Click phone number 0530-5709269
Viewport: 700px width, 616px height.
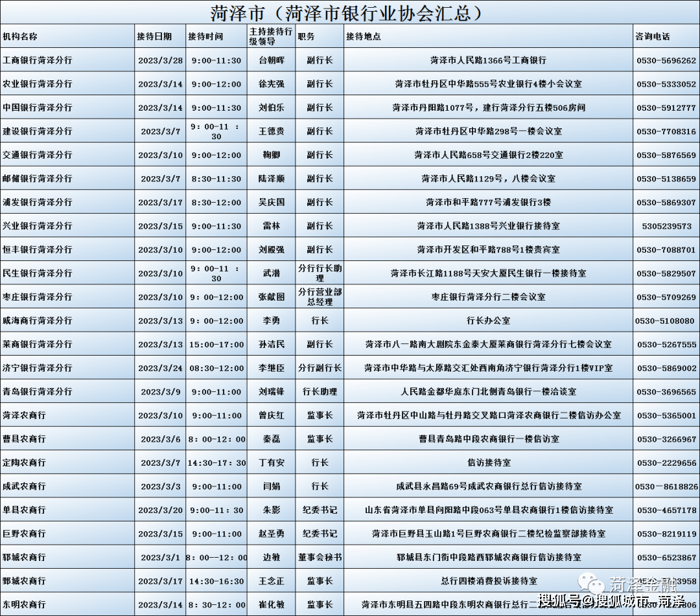click(666, 297)
